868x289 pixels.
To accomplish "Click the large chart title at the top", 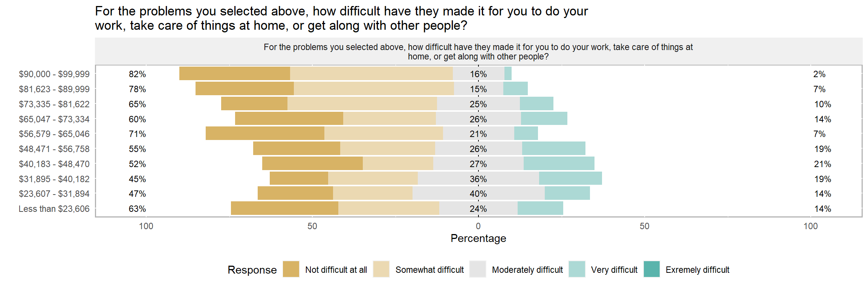I will coord(341,18).
